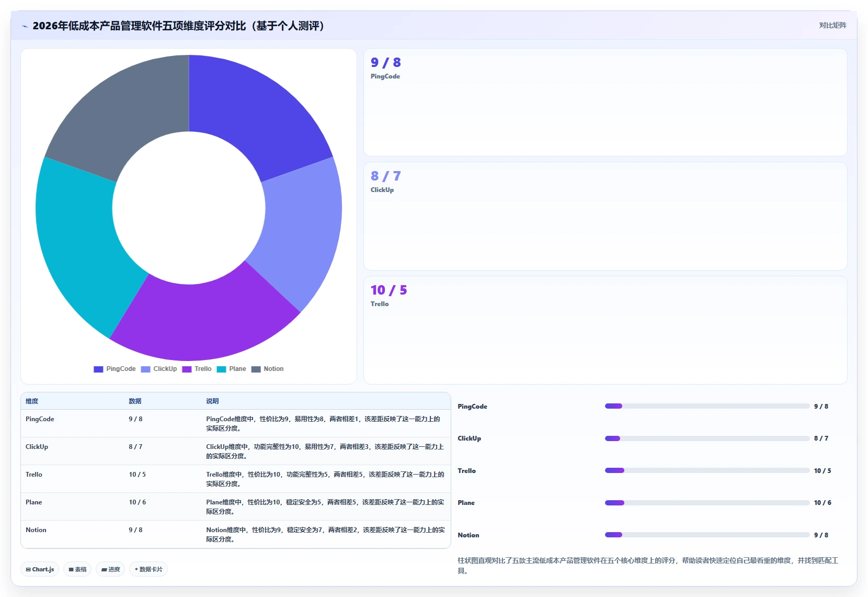Image resolution: width=868 pixels, height=597 pixels.
Task: Click the 10 / 6 value beside Plane progress bar
Action: click(x=823, y=503)
